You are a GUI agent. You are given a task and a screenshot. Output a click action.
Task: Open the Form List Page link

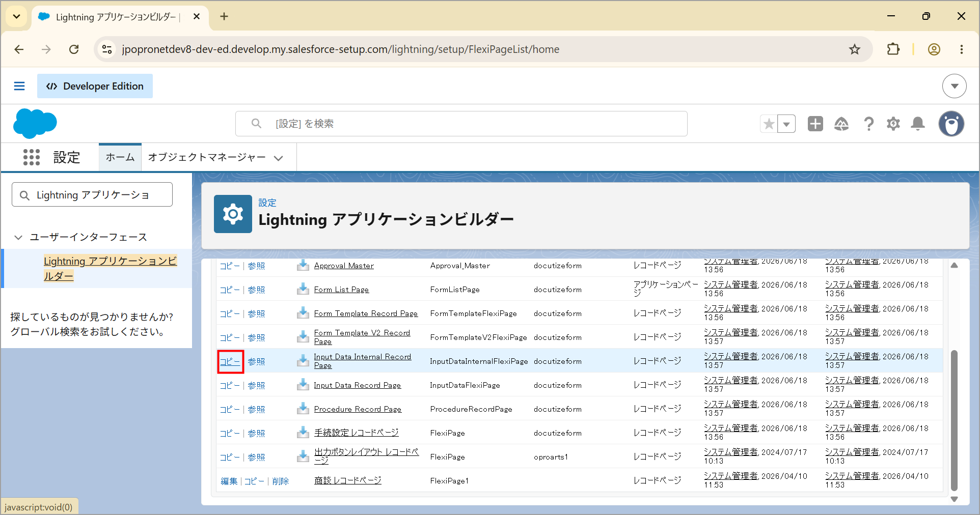(x=341, y=290)
